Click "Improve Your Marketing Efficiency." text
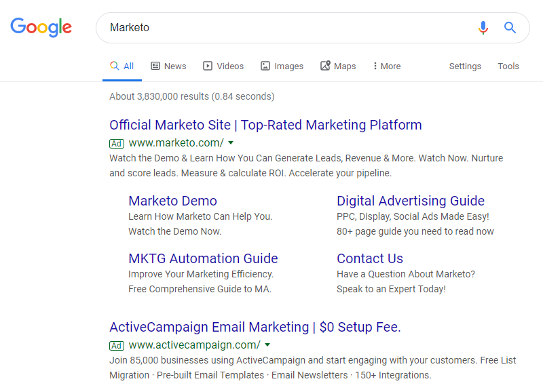The height and width of the screenshot is (392, 543). pyautogui.click(x=201, y=275)
